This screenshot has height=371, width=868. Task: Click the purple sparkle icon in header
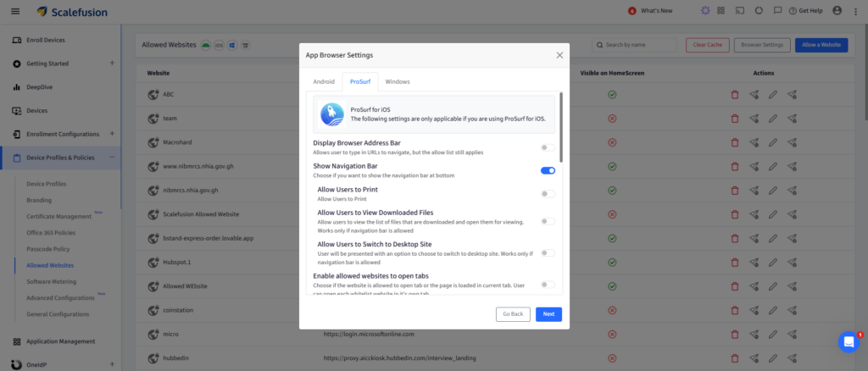pyautogui.click(x=704, y=10)
